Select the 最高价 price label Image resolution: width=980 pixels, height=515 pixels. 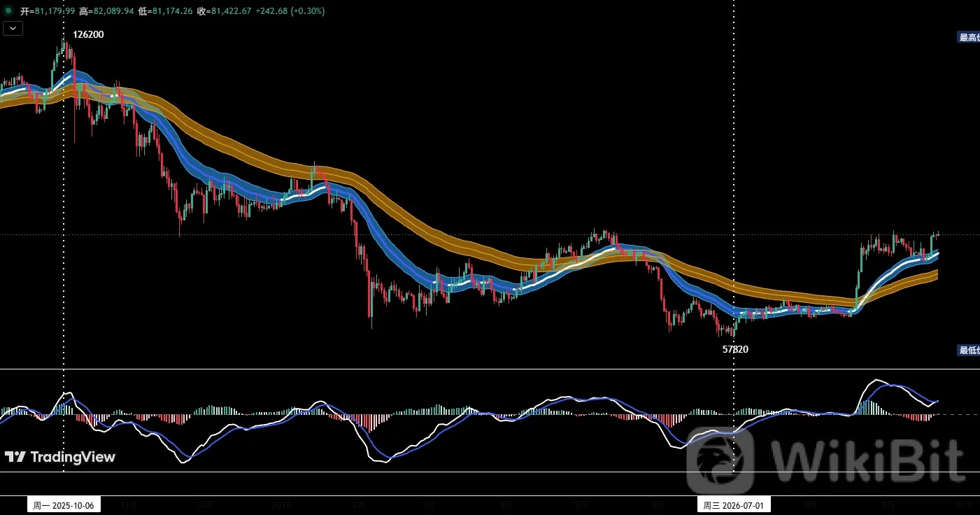coord(969,38)
